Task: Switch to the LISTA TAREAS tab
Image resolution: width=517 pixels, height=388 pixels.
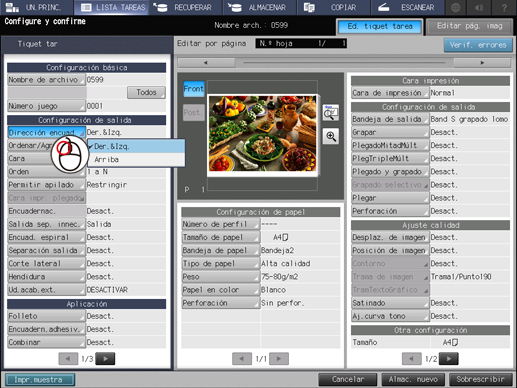Action: click(112, 7)
